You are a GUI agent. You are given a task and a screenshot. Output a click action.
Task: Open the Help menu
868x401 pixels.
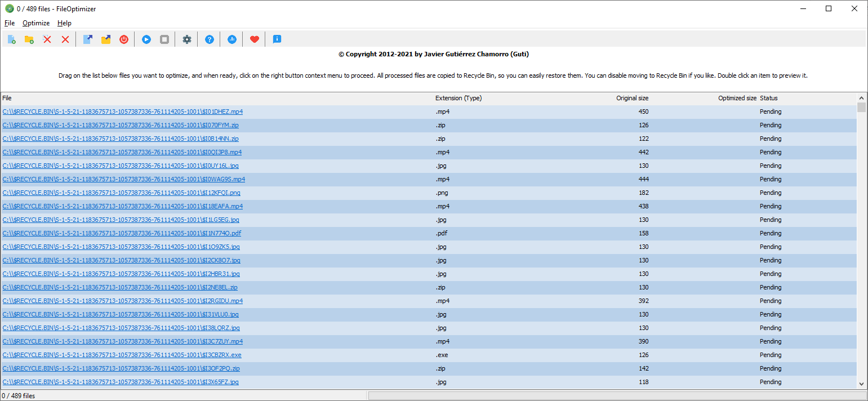tap(64, 23)
